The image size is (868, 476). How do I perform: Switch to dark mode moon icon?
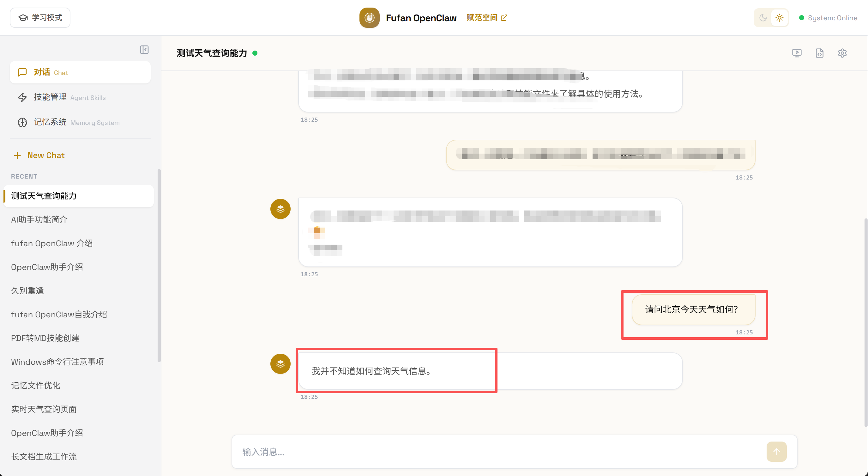(x=763, y=17)
